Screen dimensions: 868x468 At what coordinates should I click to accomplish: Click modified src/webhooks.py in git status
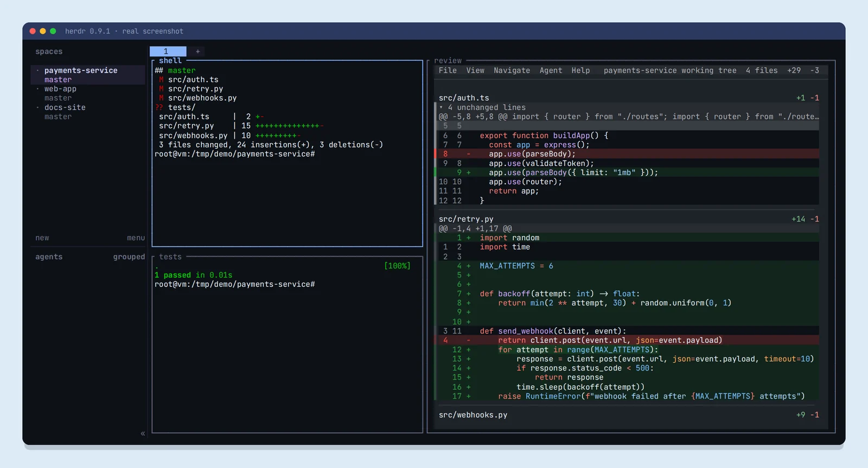(x=202, y=98)
